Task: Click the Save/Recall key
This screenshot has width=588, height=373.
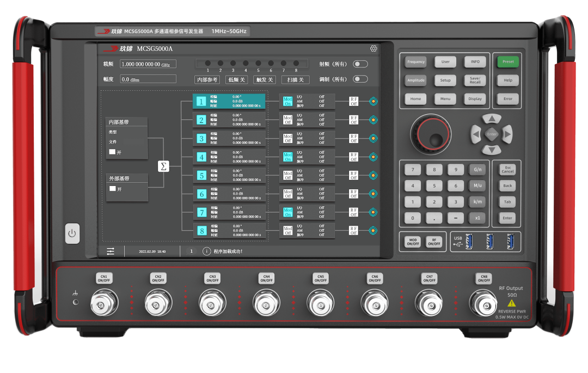Action: pyautogui.click(x=475, y=80)
